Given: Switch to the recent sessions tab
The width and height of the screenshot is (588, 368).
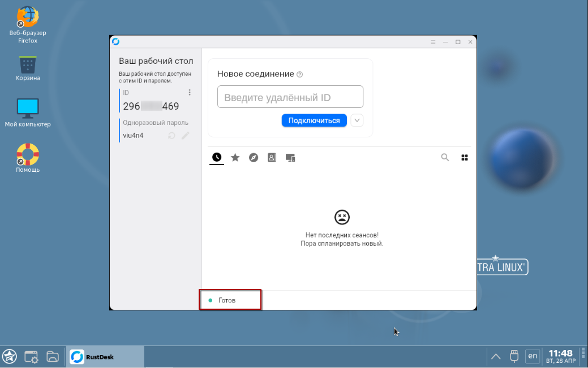Looking at the screenshot, I should [217, 158].
